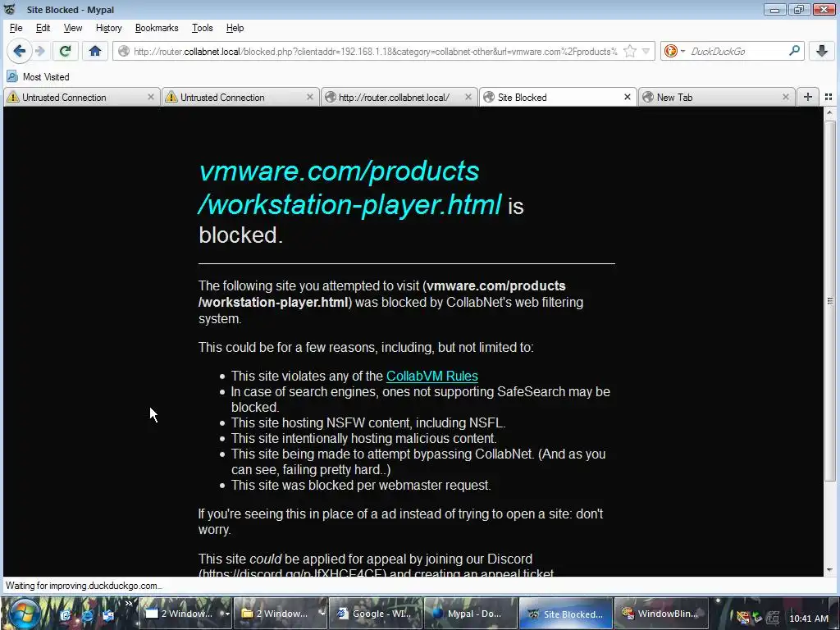Click the page scrollbar down arrow
Image resolution: width=840 pixels, height=630 pixels.
coord(830,570)
